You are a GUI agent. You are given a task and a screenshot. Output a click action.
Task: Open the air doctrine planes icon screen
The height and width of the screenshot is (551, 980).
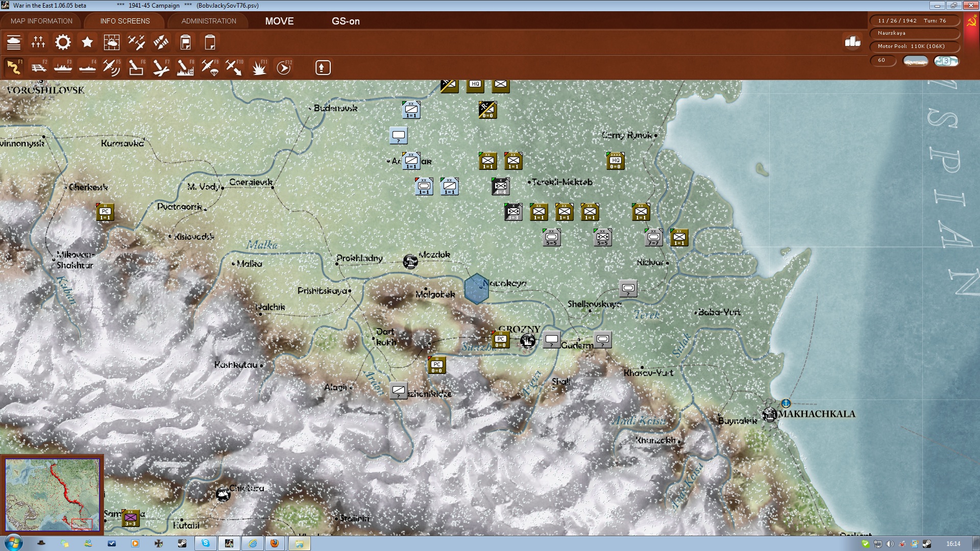click(x=136, y=42)
